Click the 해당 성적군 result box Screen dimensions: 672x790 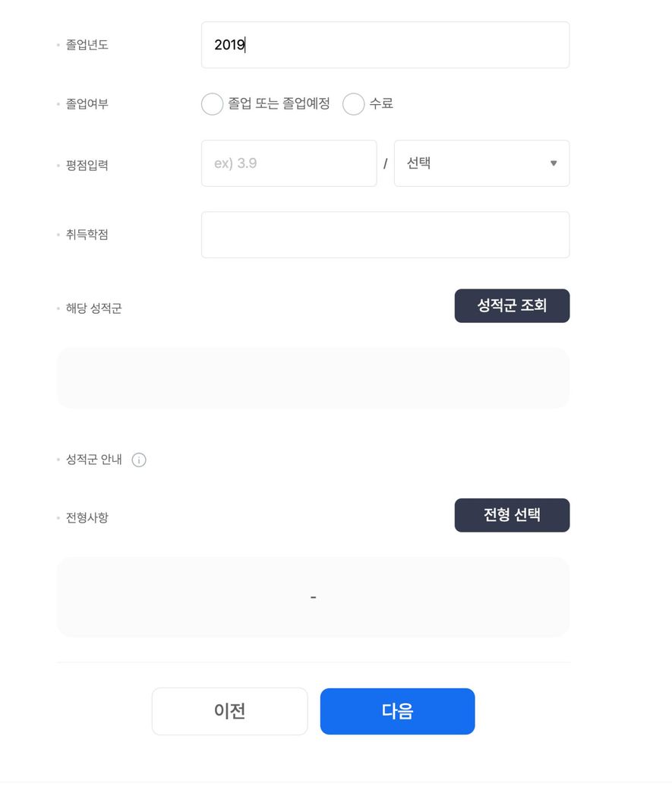pyautogui.click(x=314, y=378)
